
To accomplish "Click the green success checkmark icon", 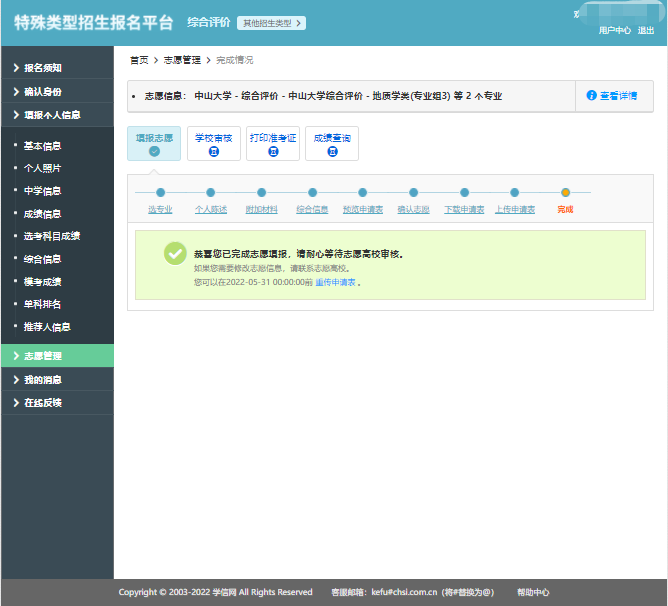I will 175,254.
